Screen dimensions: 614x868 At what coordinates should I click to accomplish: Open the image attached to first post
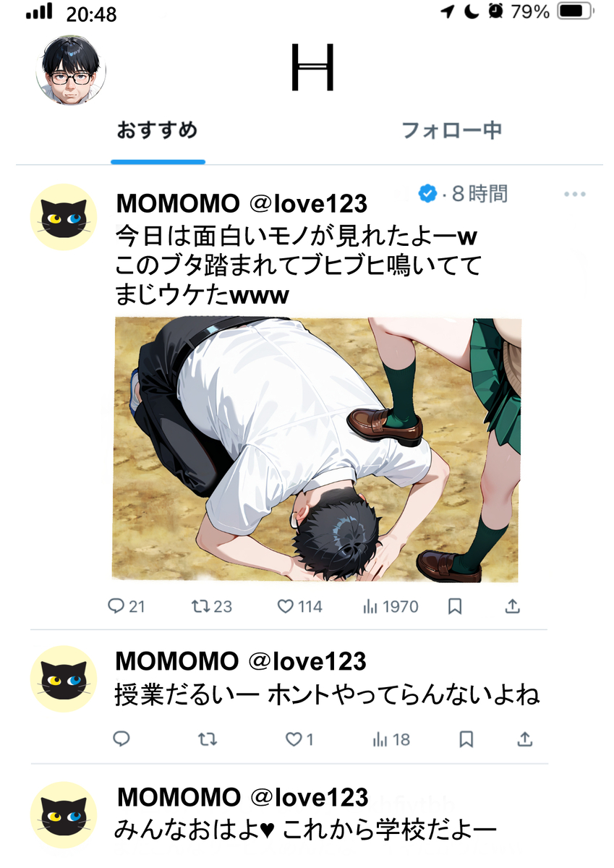point(316,449)
